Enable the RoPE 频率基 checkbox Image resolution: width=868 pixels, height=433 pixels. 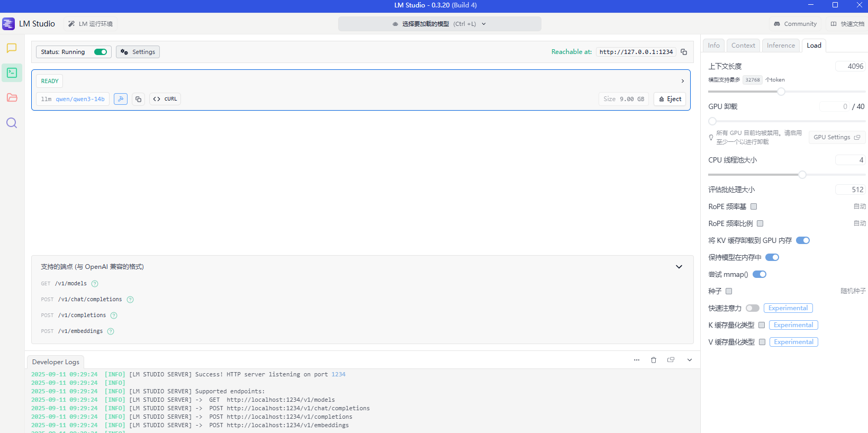pyautogui.click(x=754, y=206)
